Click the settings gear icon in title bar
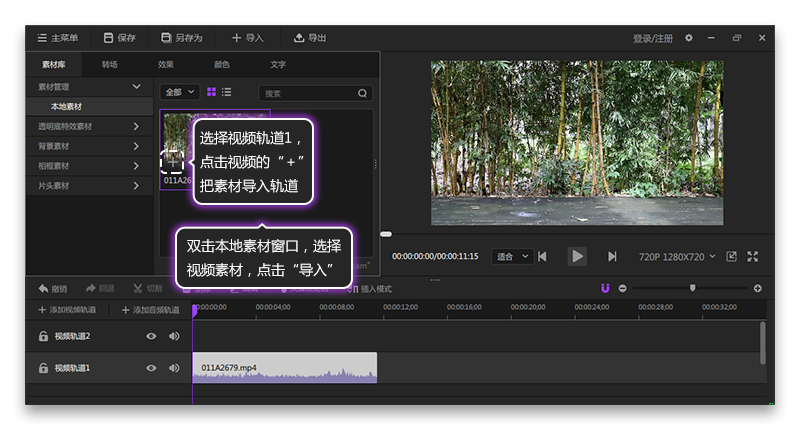Viewport: 800px width, 430px height. pyautogui.click(x=688, y=38)
